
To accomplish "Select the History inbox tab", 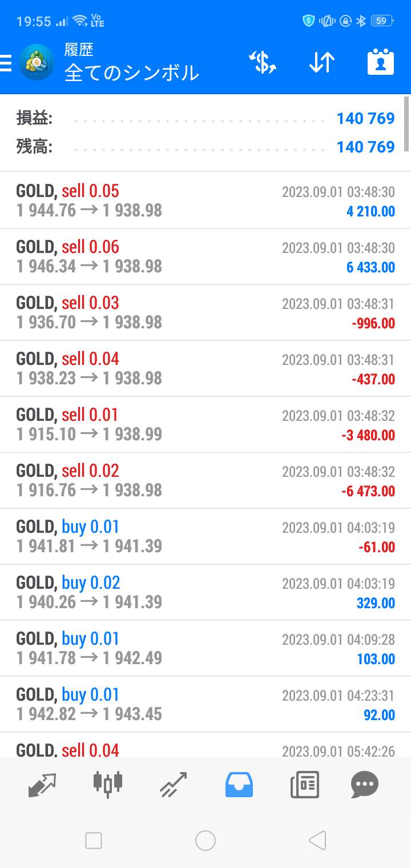I will click(239, 785).
